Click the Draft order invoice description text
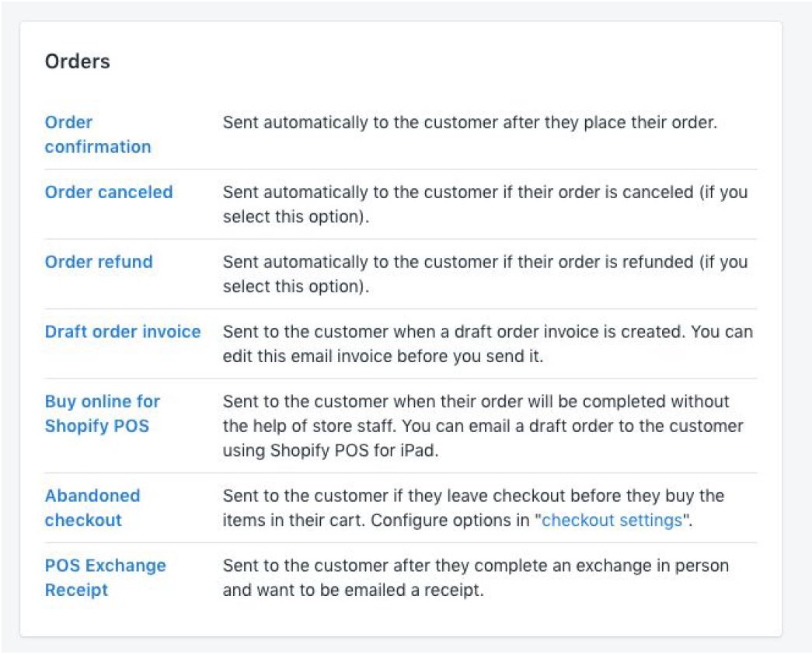The height and width of the screenshot is (655, 812). [x=486, y=343]
